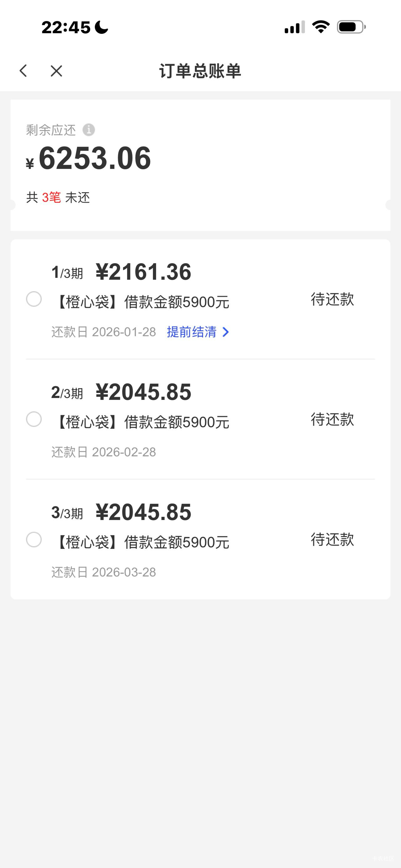Open 提前结清 early settlement link

[x=191, y=332]
